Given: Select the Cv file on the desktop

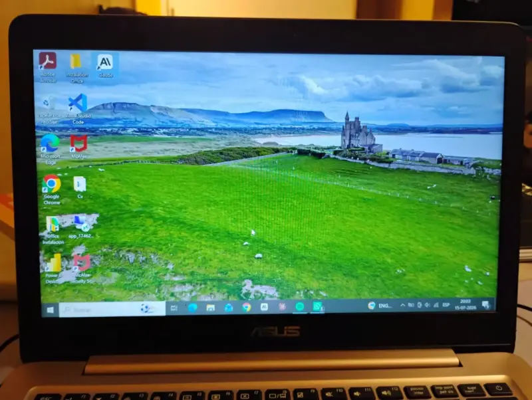Looking at the screenshot, I should point(80,187).
